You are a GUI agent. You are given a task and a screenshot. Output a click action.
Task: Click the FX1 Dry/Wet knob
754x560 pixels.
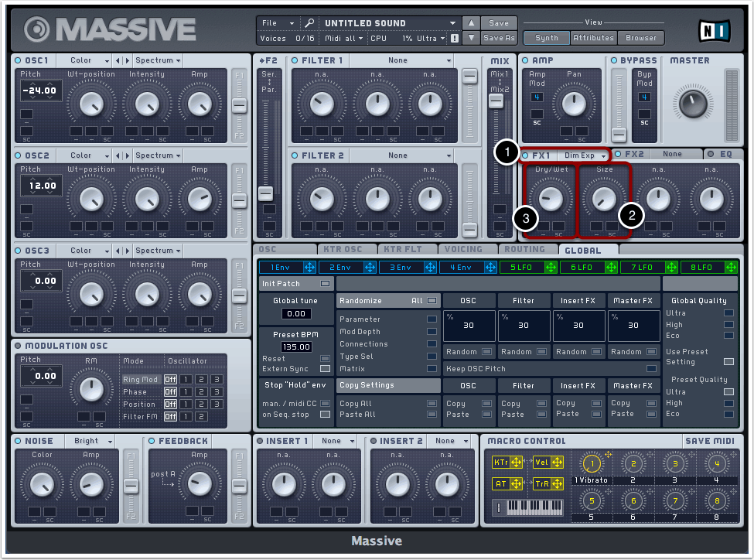tap(551, 199)
